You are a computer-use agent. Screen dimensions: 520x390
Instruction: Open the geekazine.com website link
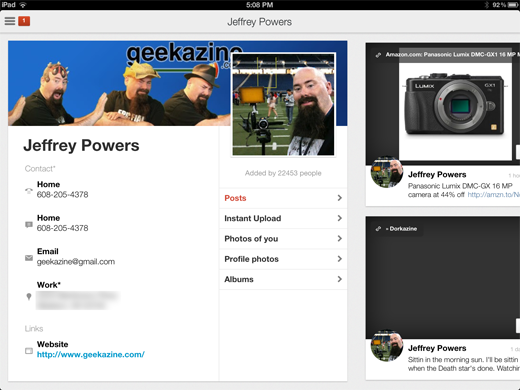click(x=91, y=354)
